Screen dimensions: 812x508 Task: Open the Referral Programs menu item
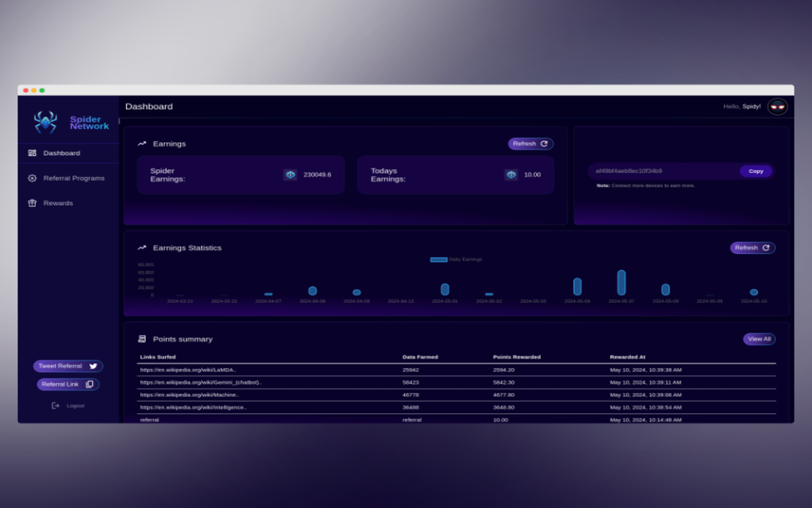coord(68,178)
